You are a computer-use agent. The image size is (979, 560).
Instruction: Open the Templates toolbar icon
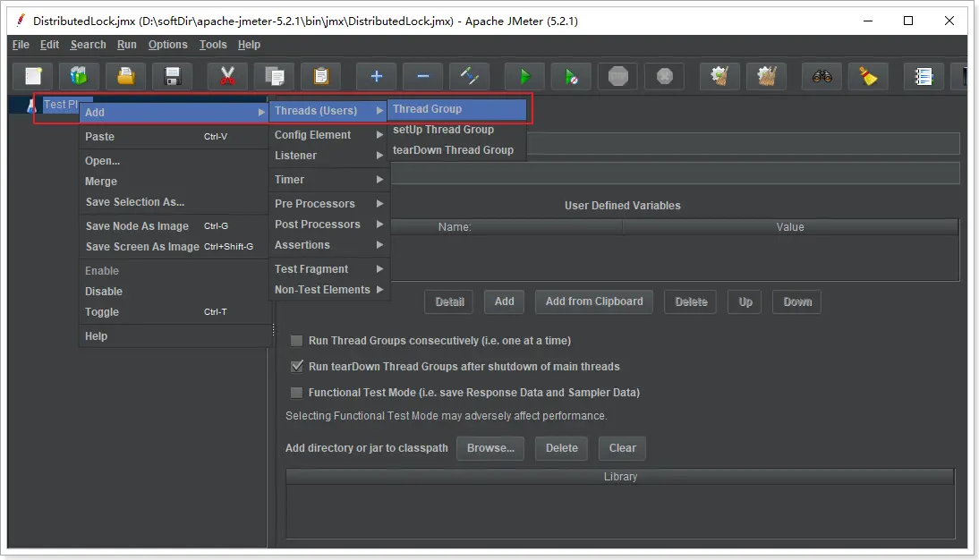coord(80,76)
